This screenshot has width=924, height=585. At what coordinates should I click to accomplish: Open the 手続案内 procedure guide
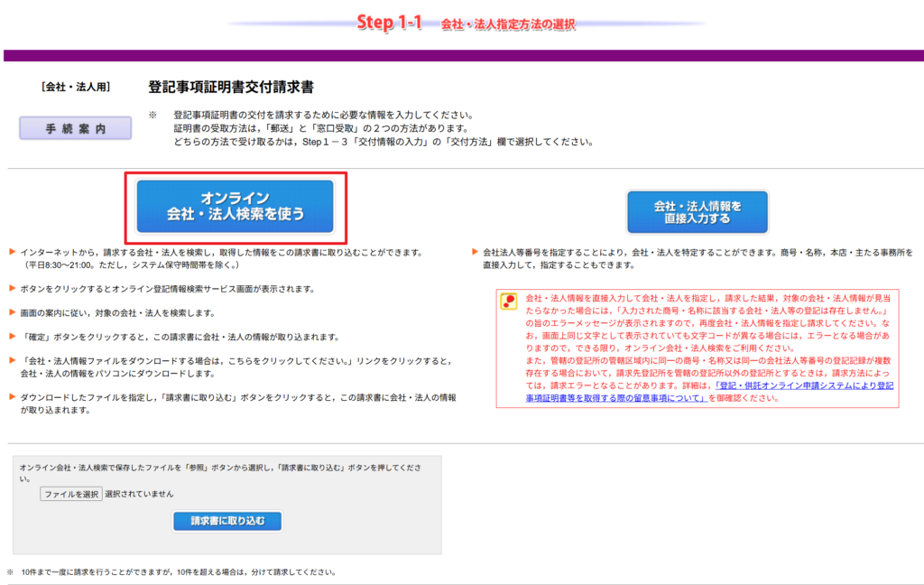tap(76, 129)
